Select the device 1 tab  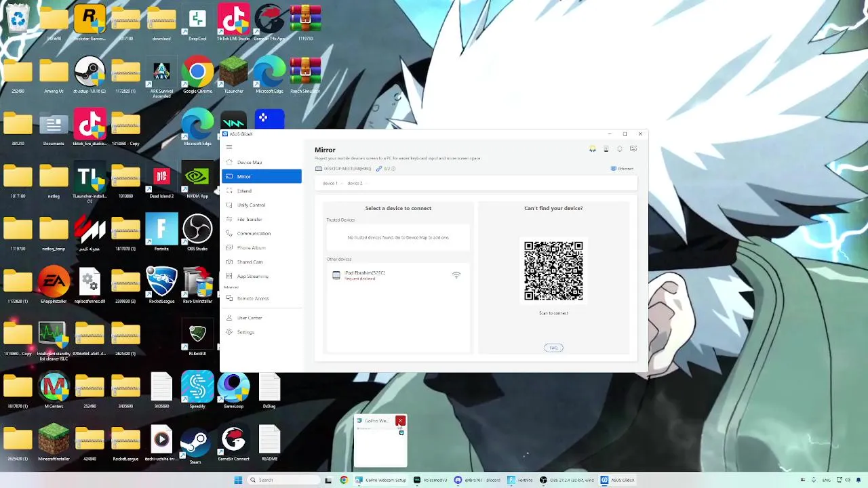(x=330, y=183)
